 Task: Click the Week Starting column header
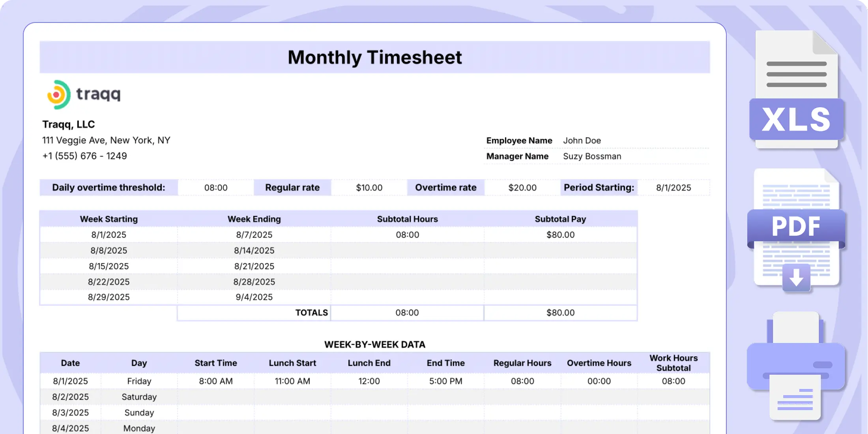[109, 219]
